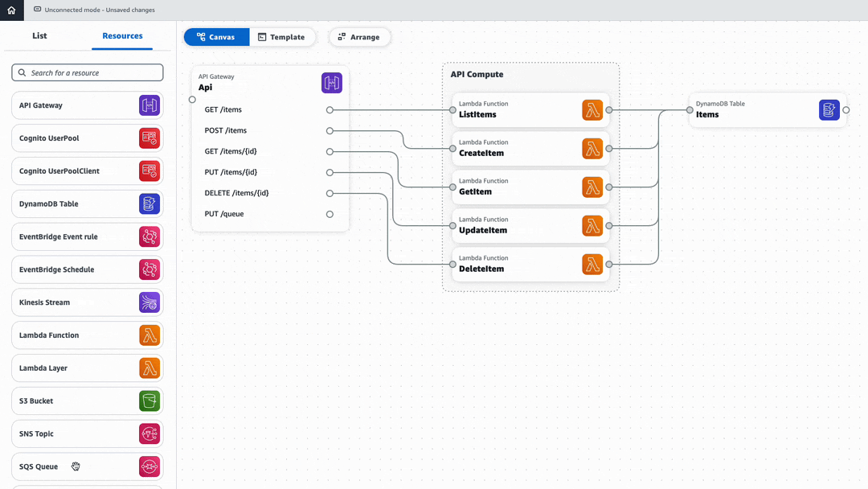The width and height of the screenshot is (868, 489).
Task: Click the Lambda icon on the ListItems card
Action: pos(592,110)
